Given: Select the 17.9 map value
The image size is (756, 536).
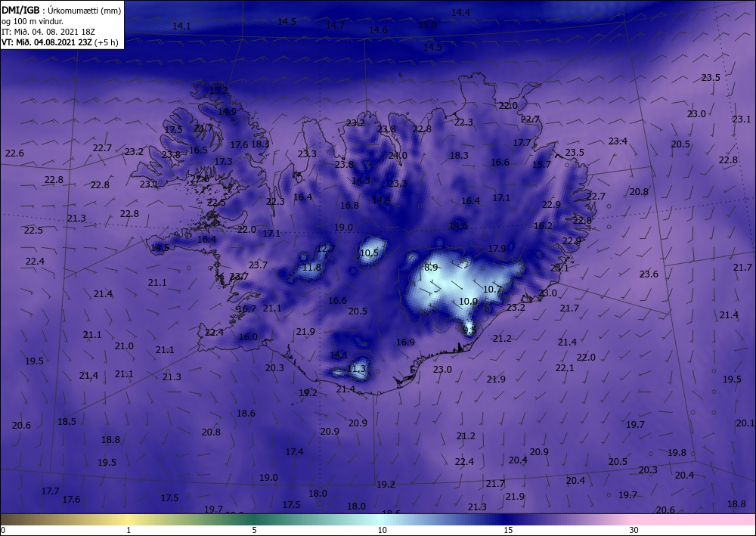Looking at the screenshot, I should 497,248.
